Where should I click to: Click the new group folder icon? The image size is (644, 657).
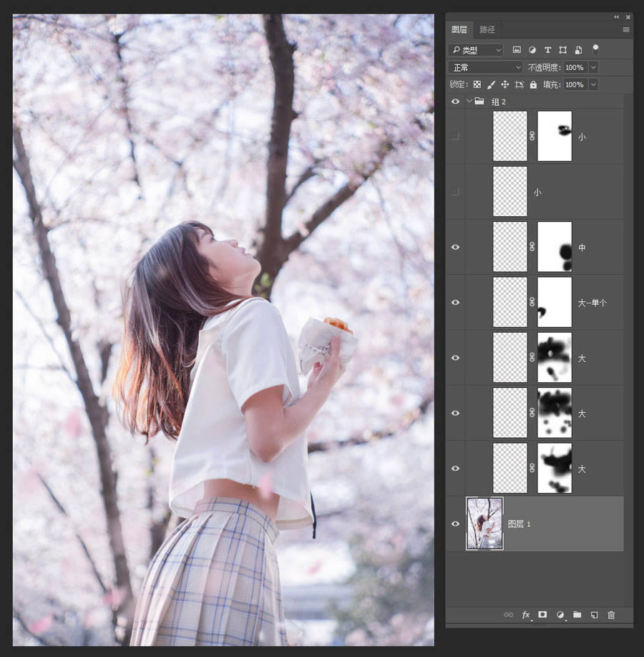pos(577,615)
